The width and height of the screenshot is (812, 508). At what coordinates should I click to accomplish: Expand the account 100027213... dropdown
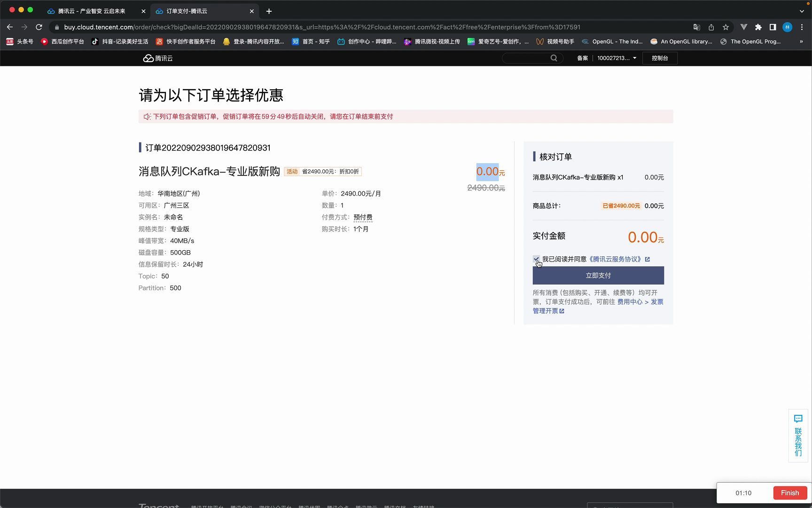tap(617, 58)
